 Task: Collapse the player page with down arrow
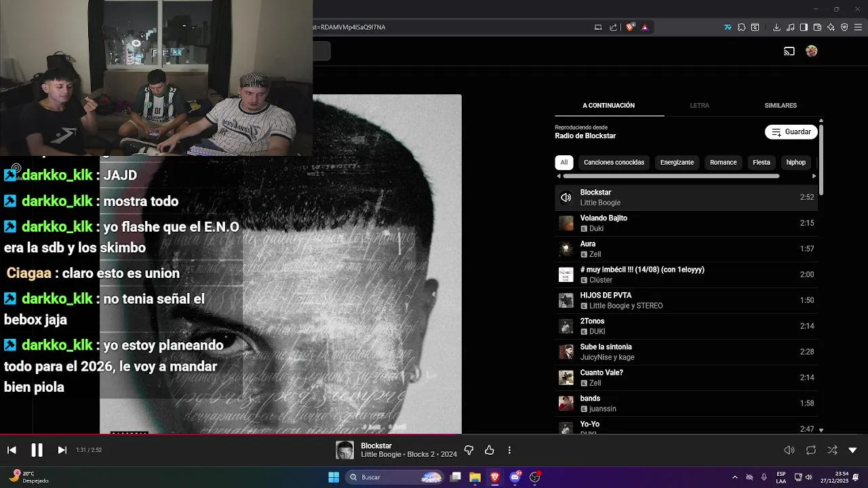[853, 450]
